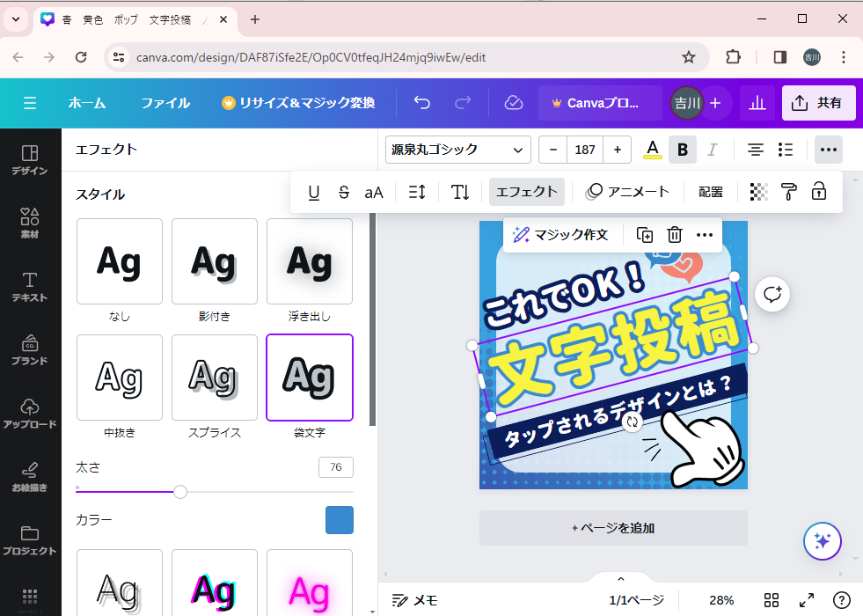863x616 pixels.
Task: Open the text color picker icon
Action: click(652, 150)
